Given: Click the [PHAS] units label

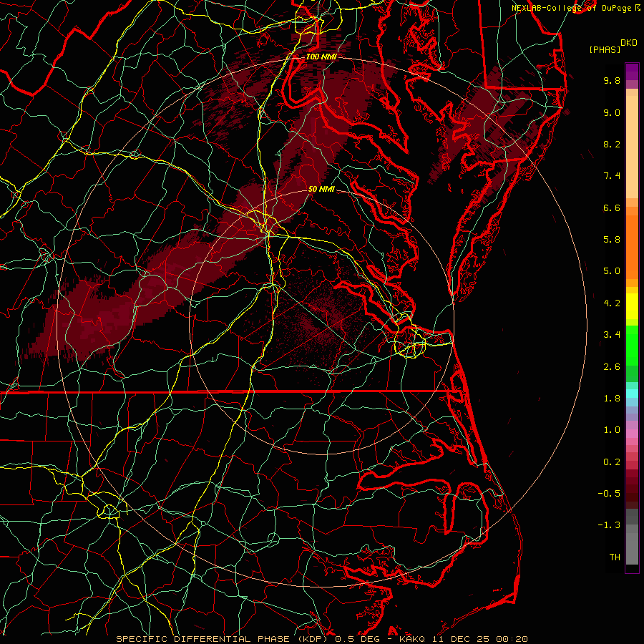Looking at the screenshot, I should (605, 50).
